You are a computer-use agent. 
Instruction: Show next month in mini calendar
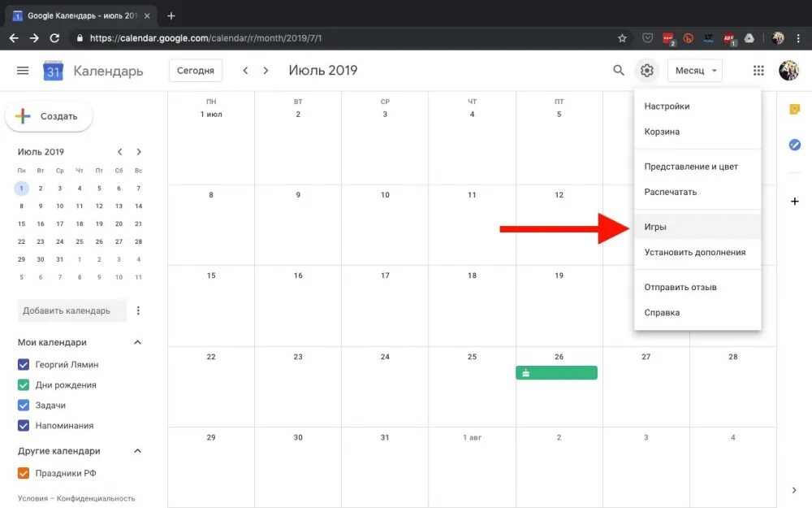tap(139, 152)
